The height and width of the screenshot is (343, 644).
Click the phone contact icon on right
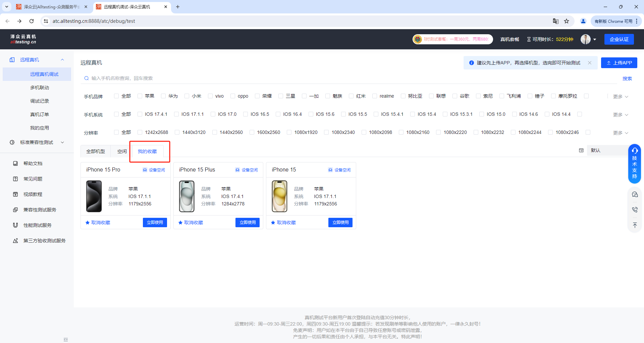click(635, 210)
